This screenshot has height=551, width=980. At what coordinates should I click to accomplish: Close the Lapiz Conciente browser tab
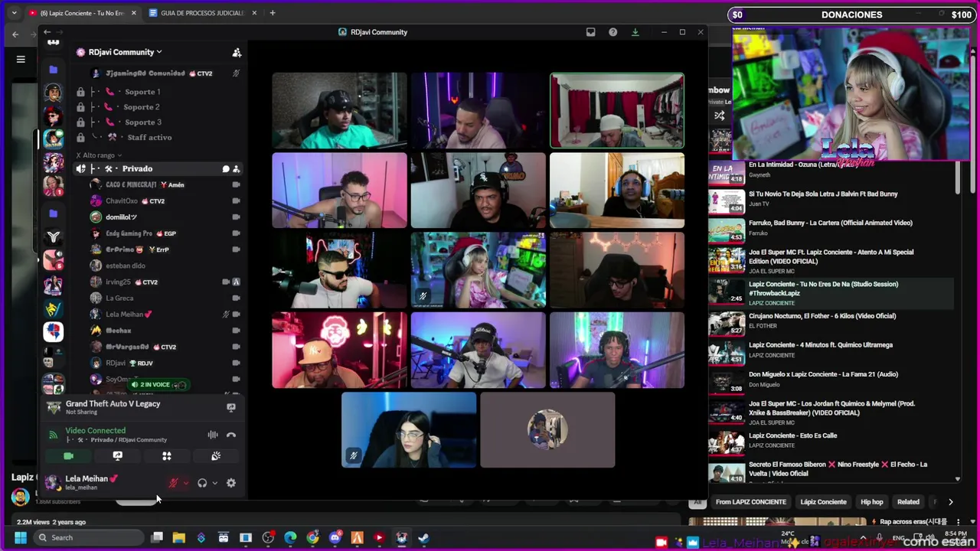134,13
